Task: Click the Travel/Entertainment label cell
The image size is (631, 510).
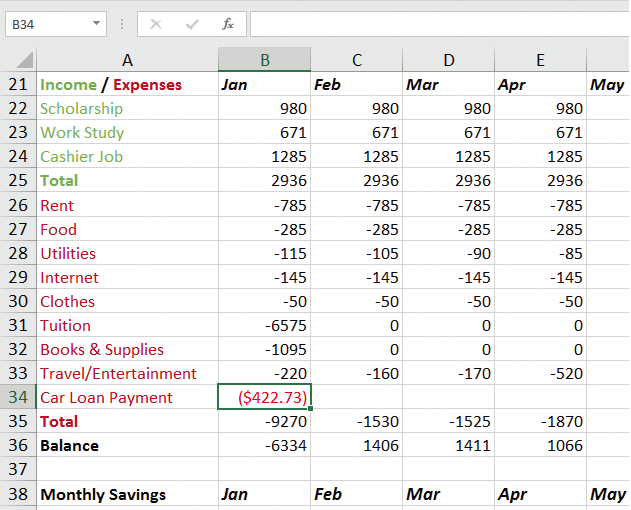Action: pos(128,373)
